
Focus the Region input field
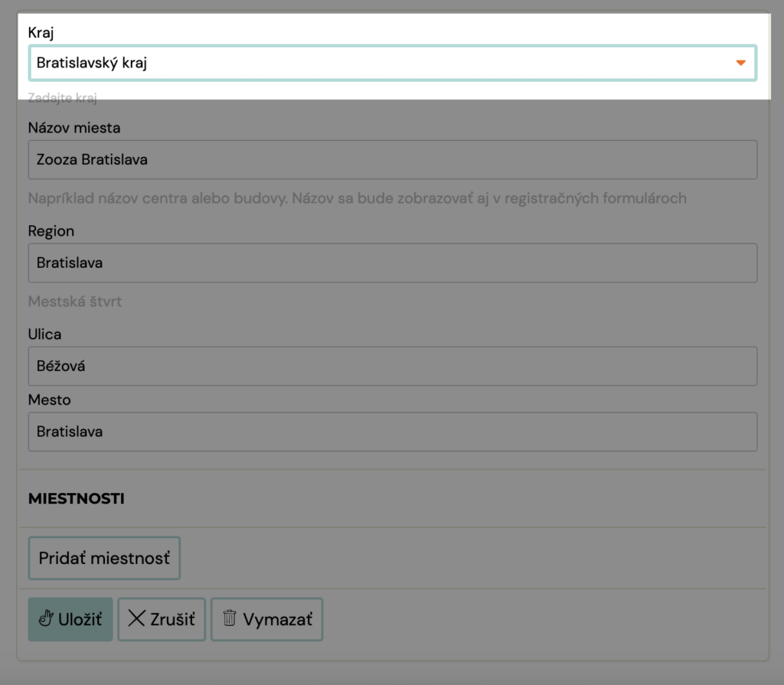[393, 263]
